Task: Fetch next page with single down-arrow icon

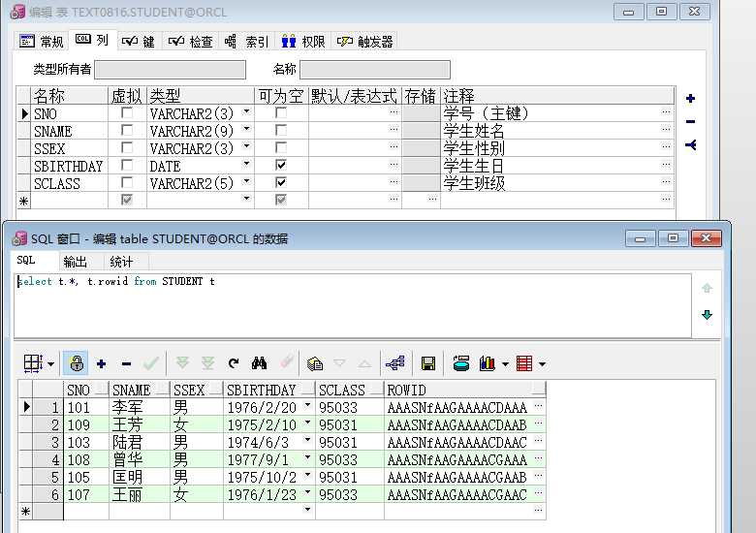Action: coord(182,362)
